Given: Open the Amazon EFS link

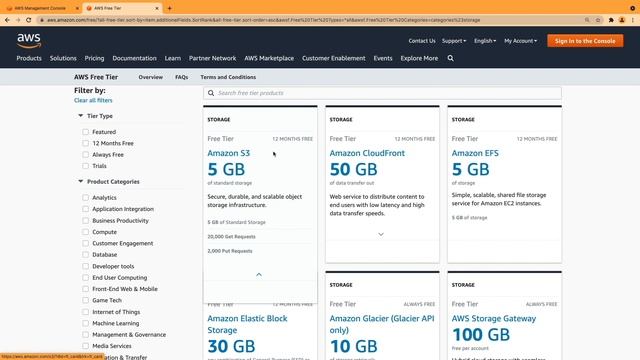Looking at the screenshot, I should coord(475,153).
